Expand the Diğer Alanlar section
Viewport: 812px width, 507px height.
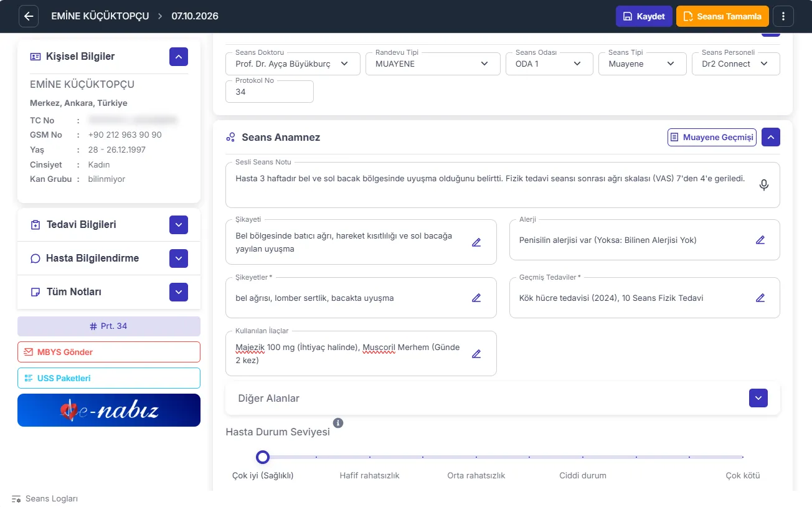[758, 398]
